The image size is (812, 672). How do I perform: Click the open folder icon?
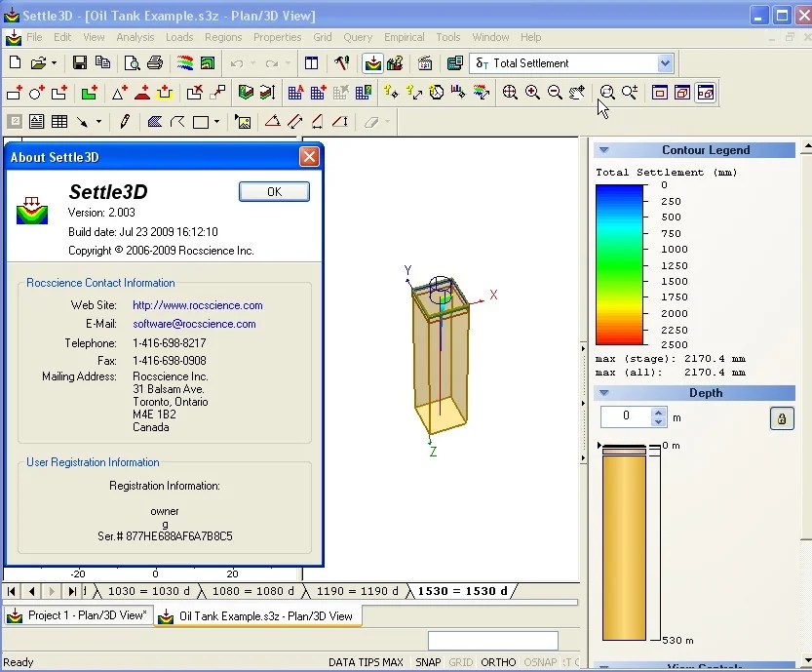(x=38, y=63)
